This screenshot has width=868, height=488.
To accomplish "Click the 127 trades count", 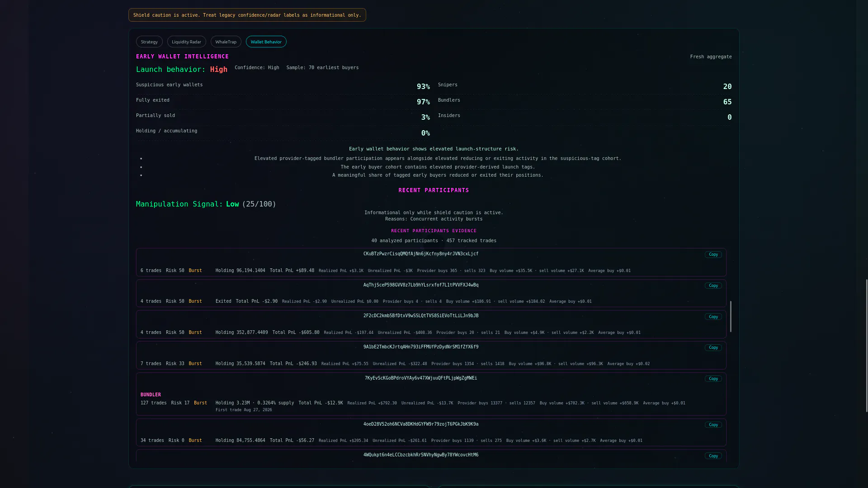I will tap(153, 403).
